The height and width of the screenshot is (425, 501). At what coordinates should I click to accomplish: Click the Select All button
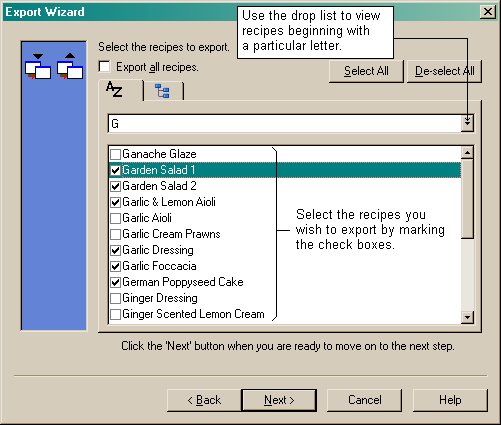pyautogui.click(x=366, y=71)
